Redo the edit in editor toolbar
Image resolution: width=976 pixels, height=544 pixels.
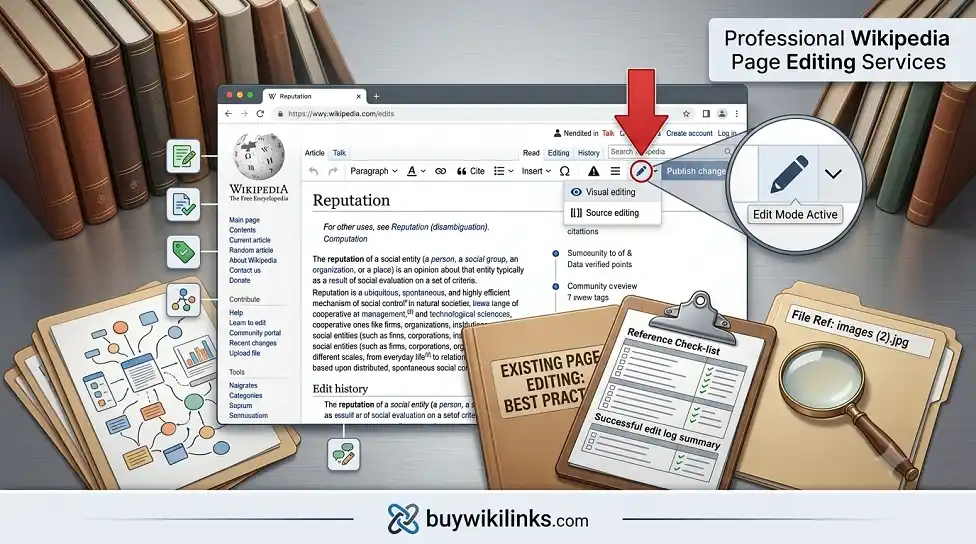coord(333,171)
